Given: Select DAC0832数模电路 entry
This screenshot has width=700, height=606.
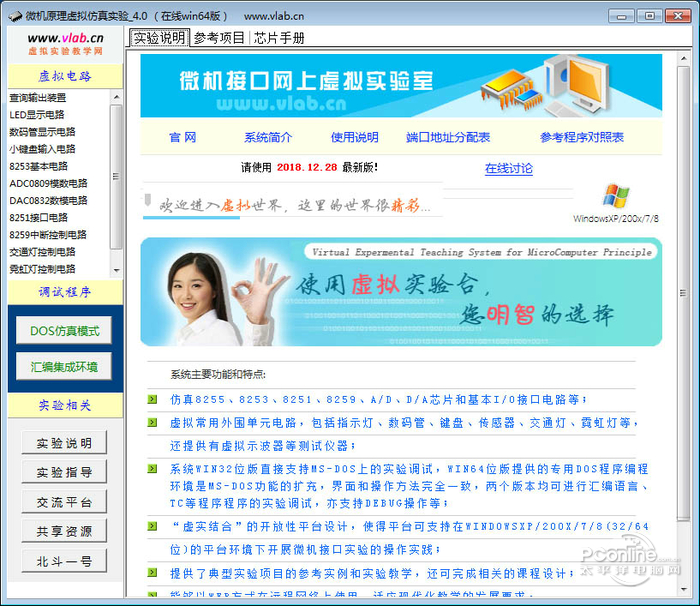Looking at the screenshot, I should [x=48, y=201].
